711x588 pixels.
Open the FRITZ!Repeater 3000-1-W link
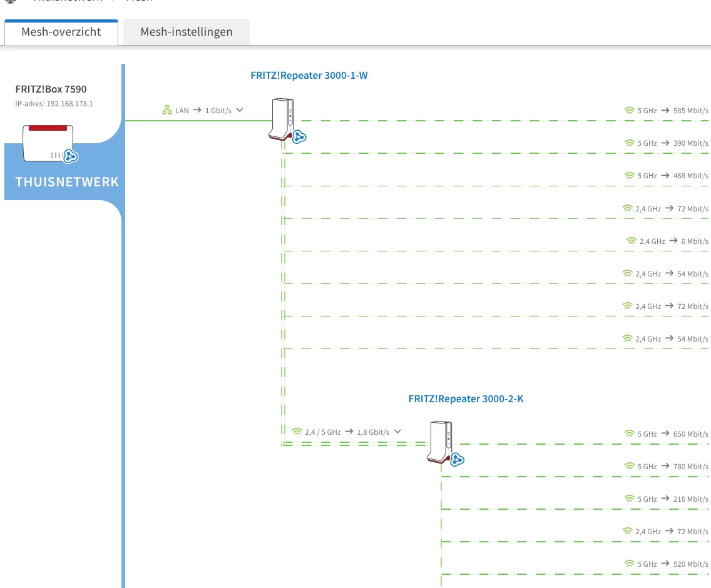pyautogui.click(x=309, y=75)
